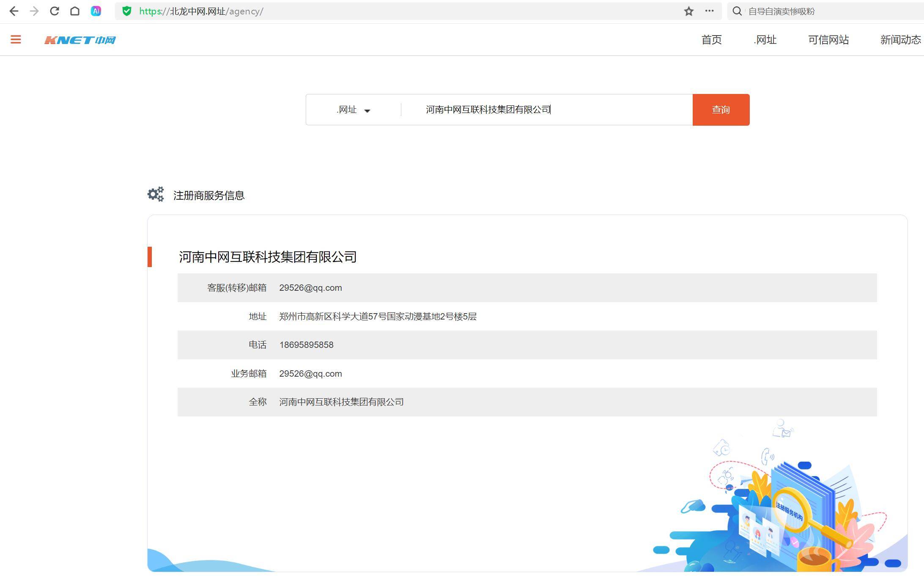This screenshot has width=924, height=576.
Task: Click the 业务邮箱 label
Action: (x=249, y=374)
